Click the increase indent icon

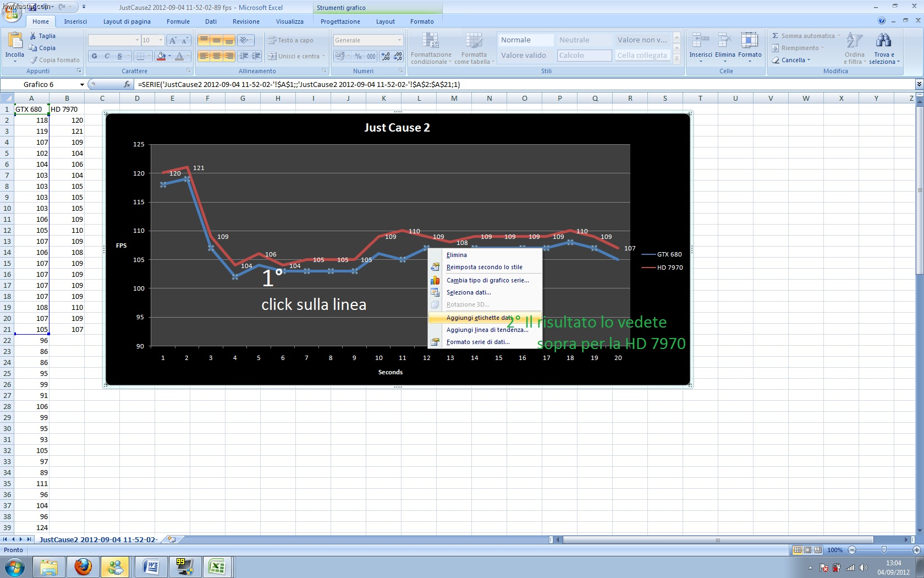click(256, 56)
